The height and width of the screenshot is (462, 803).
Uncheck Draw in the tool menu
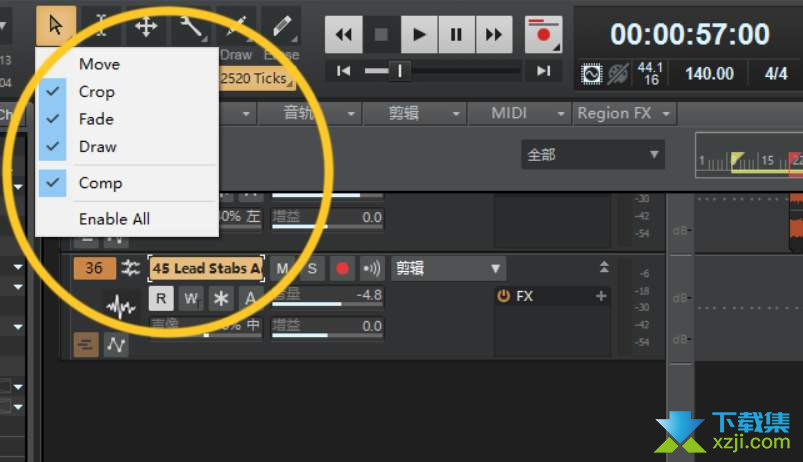click(x=127, y=146)
